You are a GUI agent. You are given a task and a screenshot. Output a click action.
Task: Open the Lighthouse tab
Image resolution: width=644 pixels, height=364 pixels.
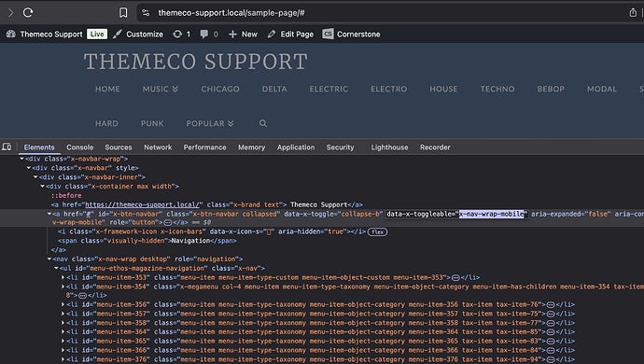click(390, 147)
